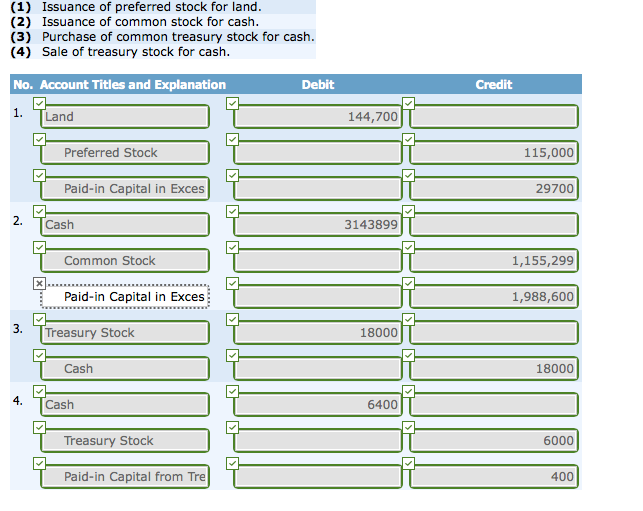Click the incorrect Paid-in Capital in Excess field in entry 2
643x511 pixels.
pos(125,297)
